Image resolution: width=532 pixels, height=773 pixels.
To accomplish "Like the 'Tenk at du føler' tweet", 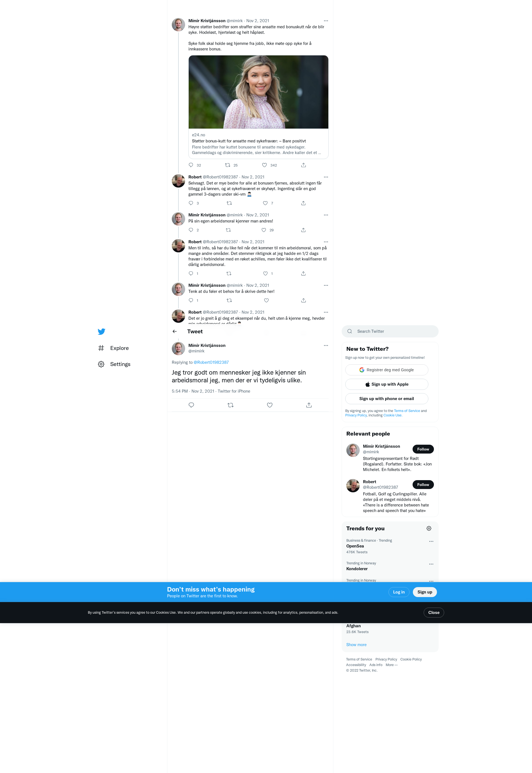I will coord(266,300).
